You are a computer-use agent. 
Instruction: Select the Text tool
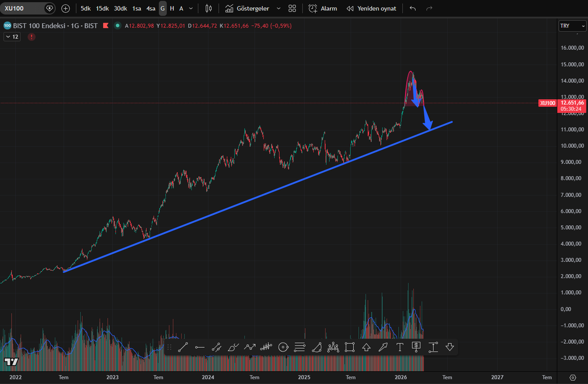point(400,348)
